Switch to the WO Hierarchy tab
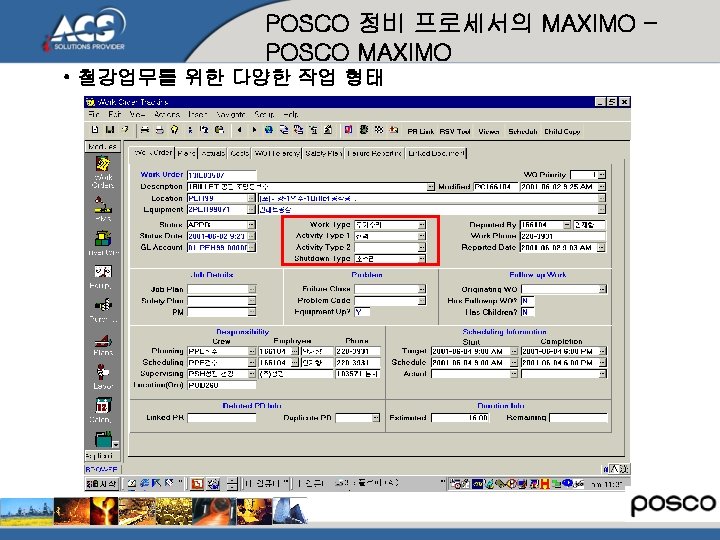 point(277,153)
